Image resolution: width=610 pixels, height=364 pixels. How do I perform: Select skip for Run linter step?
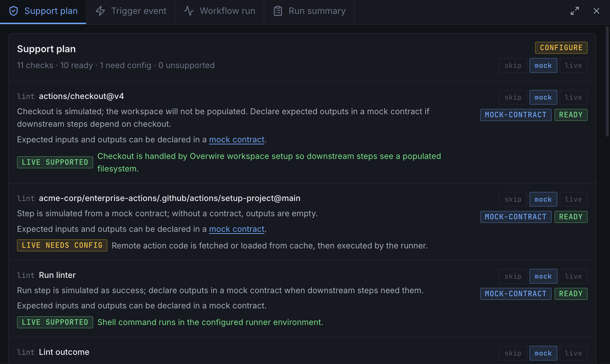pos(513,276)
